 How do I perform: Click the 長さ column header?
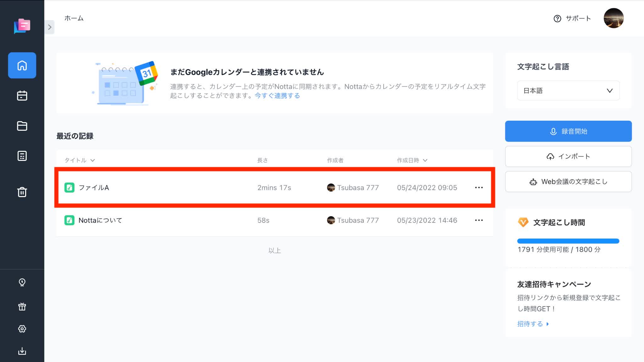pos(263,160)
